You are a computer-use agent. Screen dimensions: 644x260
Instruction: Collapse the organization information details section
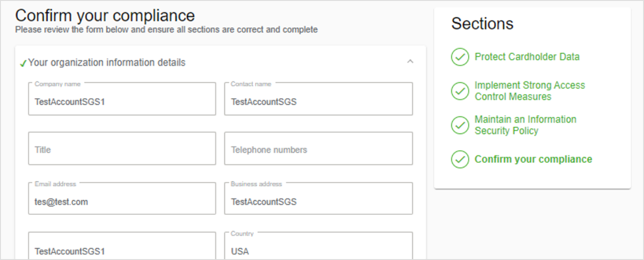tap(410, 62)
